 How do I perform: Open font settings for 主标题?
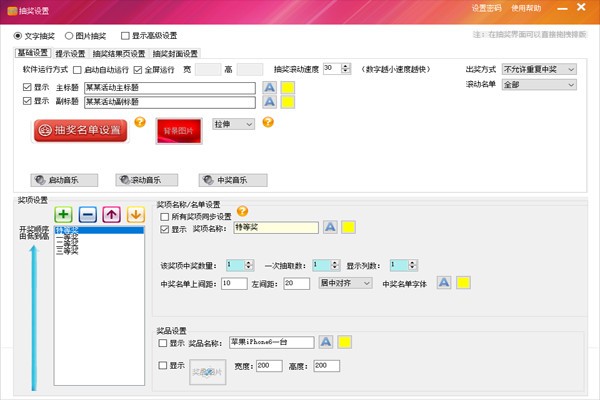tap(269, 87)
